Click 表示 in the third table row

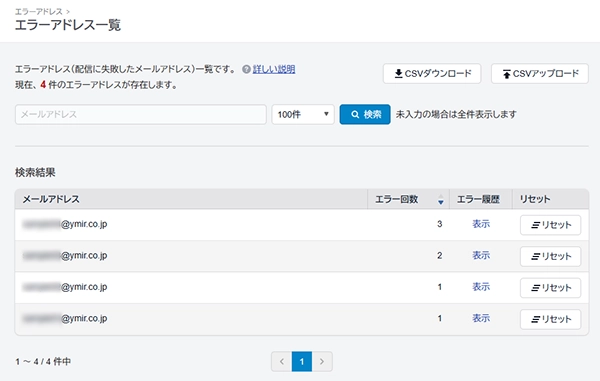481,287
